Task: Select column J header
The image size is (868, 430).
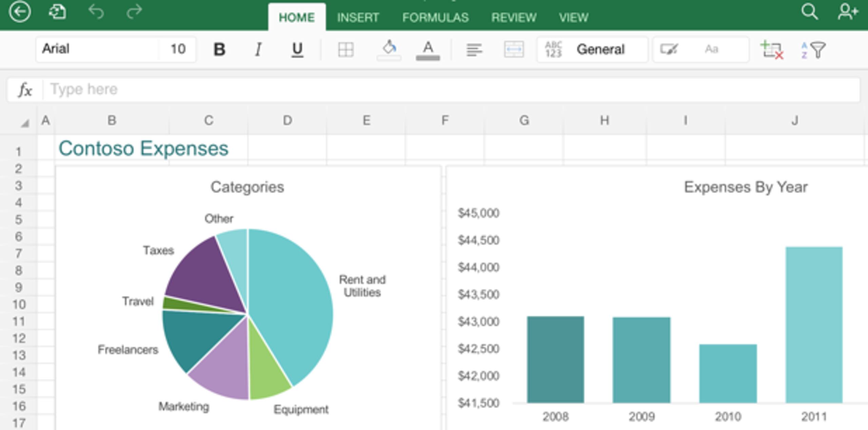Action: [x=795, y=120]
